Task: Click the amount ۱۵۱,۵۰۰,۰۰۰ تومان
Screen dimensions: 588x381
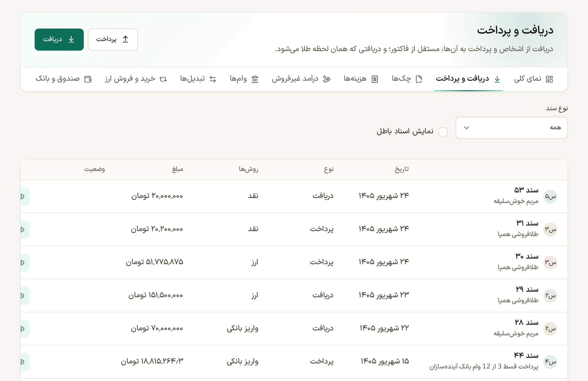Action: [156, 295]
